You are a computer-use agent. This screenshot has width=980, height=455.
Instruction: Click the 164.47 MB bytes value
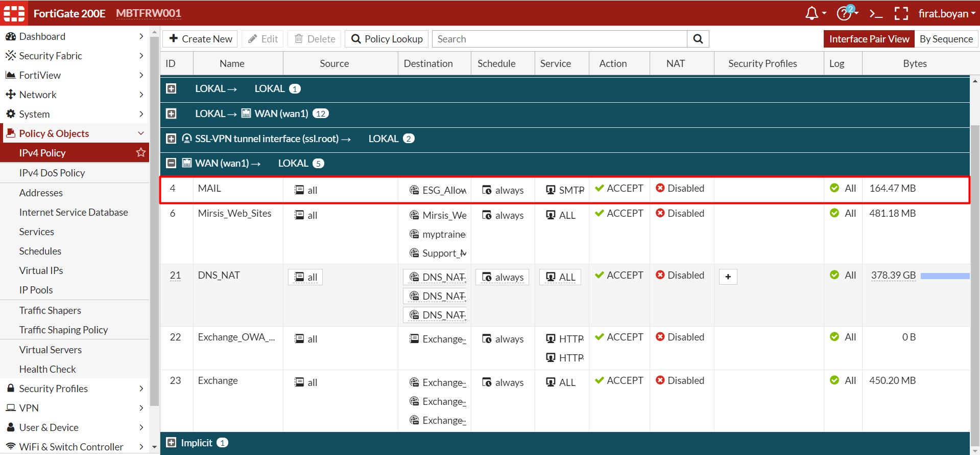point(893,188)
